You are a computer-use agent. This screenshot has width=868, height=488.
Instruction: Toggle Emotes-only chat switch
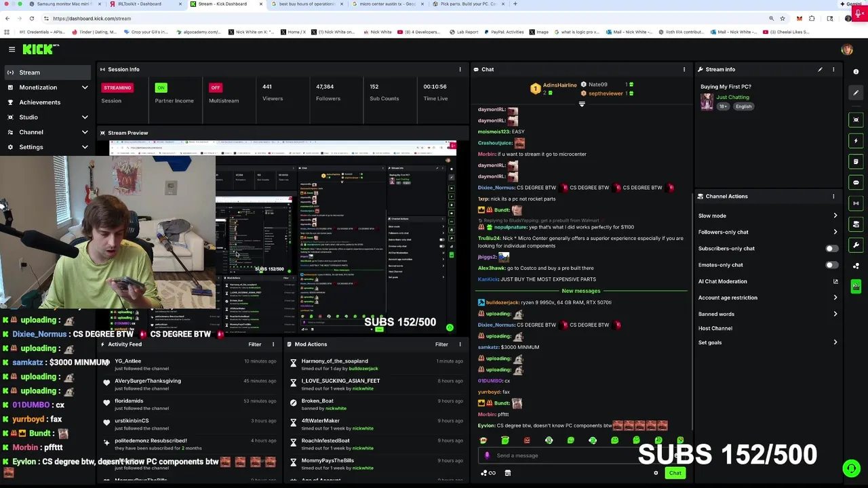pos(831,265)
